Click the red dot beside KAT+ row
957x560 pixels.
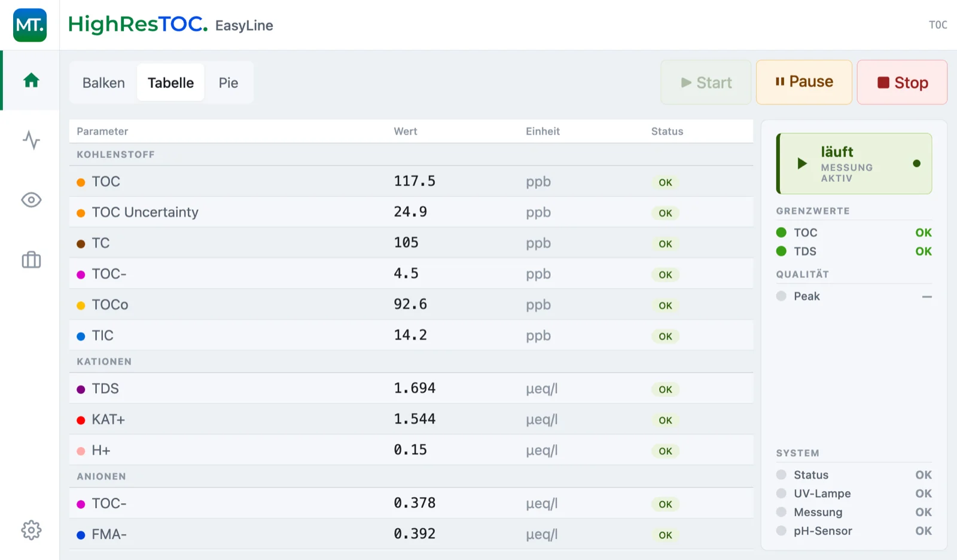click(x=81, y=420)
